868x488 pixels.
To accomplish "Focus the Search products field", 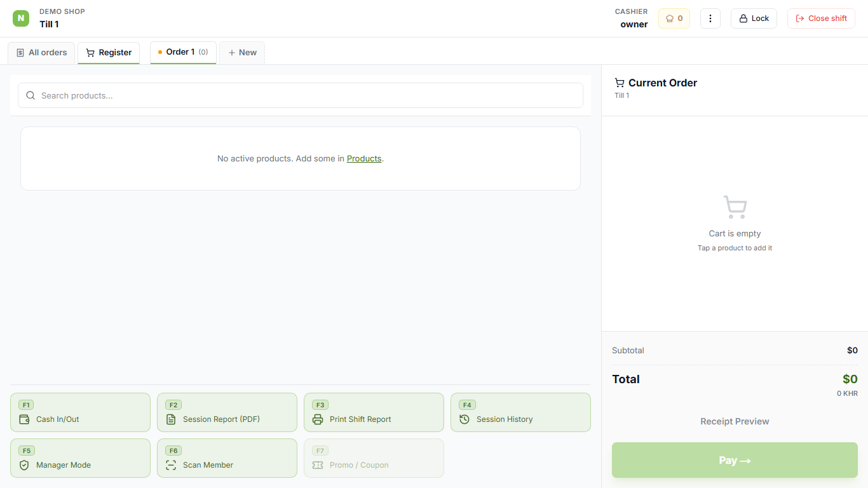I will (x=301, y=95).
